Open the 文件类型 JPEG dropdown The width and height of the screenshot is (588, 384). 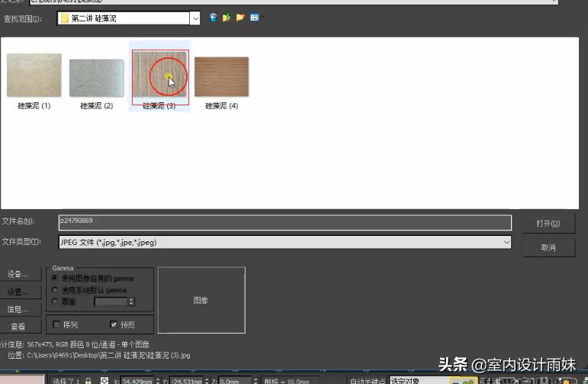pyautogui.click(x=285, y=242)
